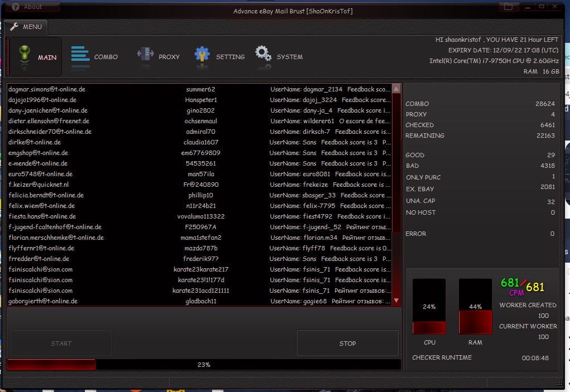Open the SETTING gear section
570x392 pixels.
pyautogui.click(x=220, y=57)
